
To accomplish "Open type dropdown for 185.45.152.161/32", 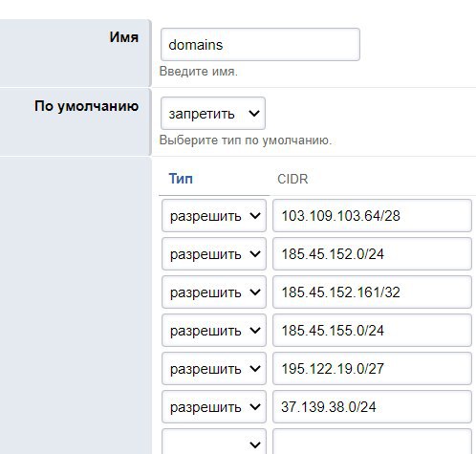I will coord(214,292).
